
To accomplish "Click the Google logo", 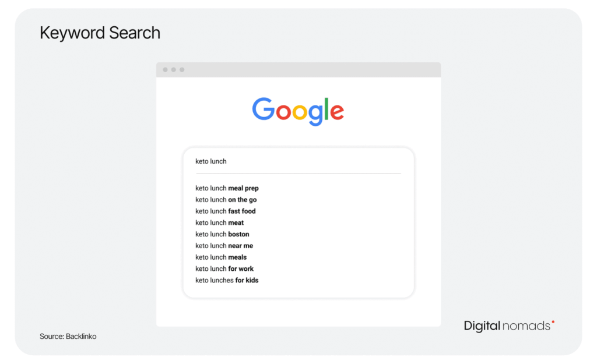I will point(298,111).
